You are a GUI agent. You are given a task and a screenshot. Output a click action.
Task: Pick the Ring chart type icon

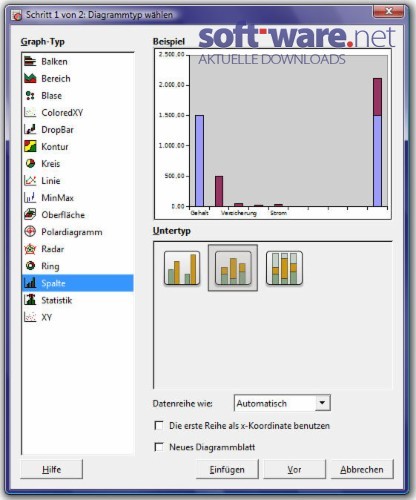(x=30, y=266)
